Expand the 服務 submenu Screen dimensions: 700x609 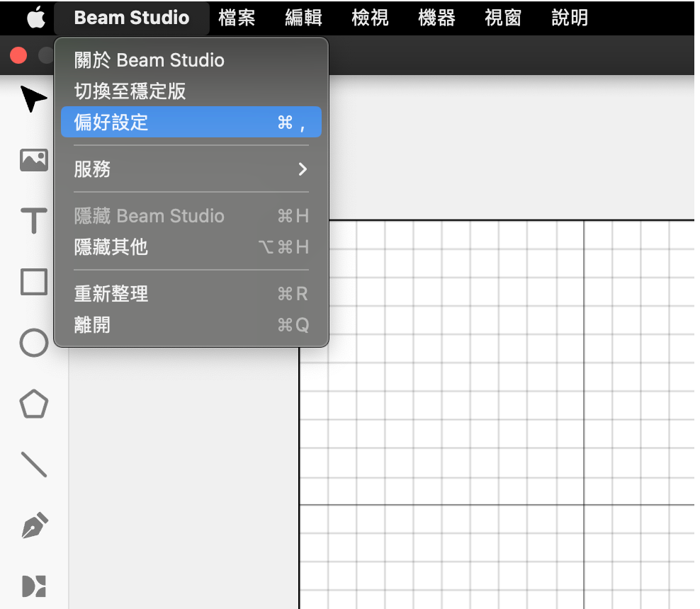pos(191,169)
